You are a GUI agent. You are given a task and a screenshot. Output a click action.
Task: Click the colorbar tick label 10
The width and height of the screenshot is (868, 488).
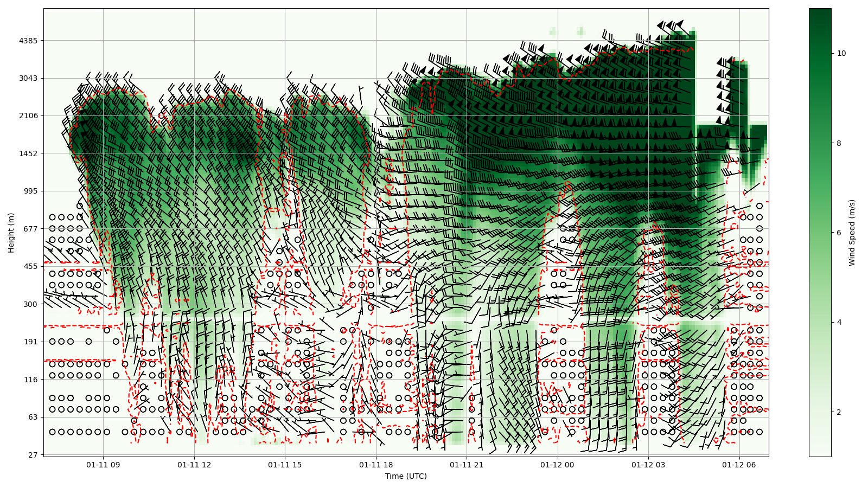pos(841,53)
